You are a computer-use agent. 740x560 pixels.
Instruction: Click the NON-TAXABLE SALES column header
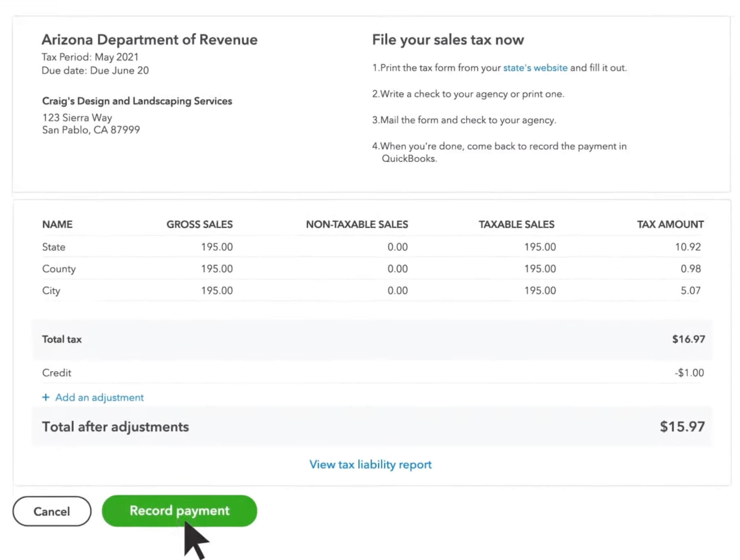tap(357, 224)
